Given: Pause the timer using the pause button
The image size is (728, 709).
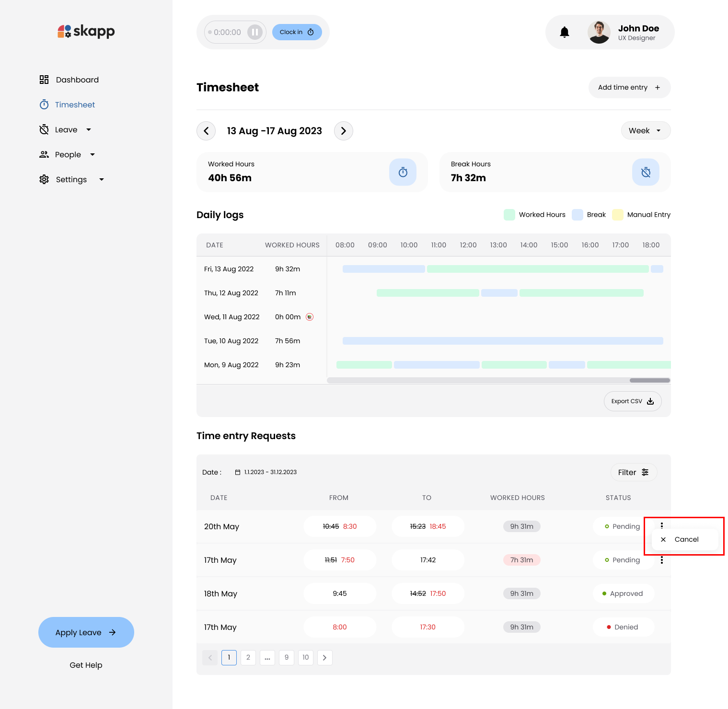Looking at the screenshot, I should pos(255,32).
